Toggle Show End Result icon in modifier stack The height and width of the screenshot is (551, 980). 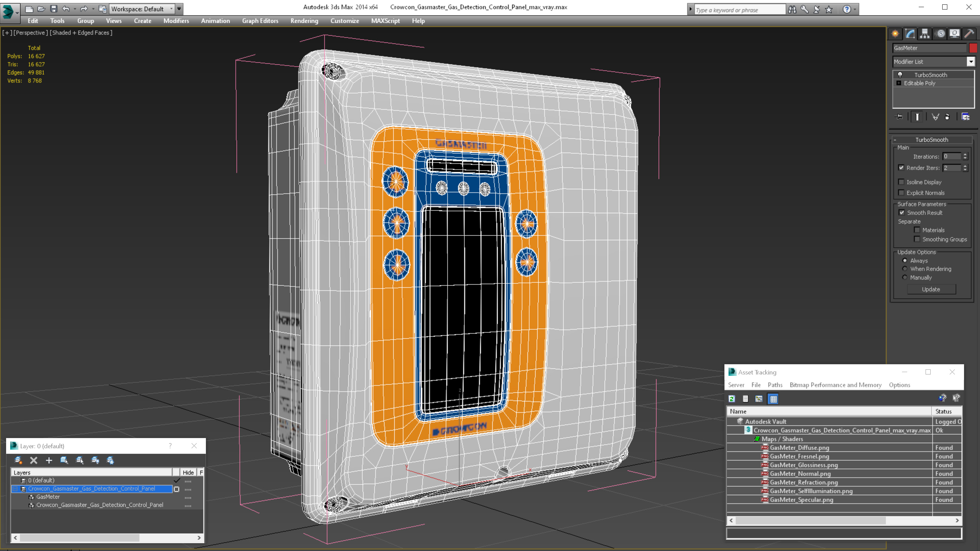(x=917, y=117)
